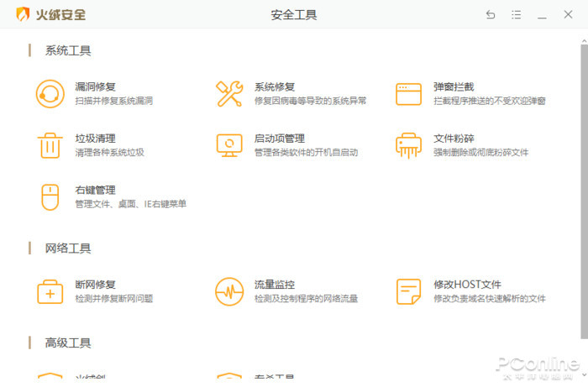Open the list menu icon in title bar
The height and width of the screenshot is (387, 588).
pos(517,14)
